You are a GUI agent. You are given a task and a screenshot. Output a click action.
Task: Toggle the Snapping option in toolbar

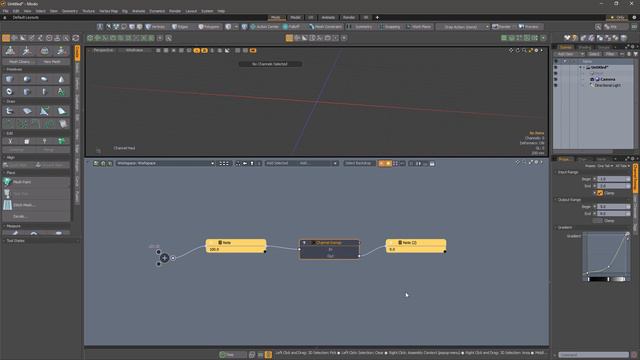tap(389, 27)
